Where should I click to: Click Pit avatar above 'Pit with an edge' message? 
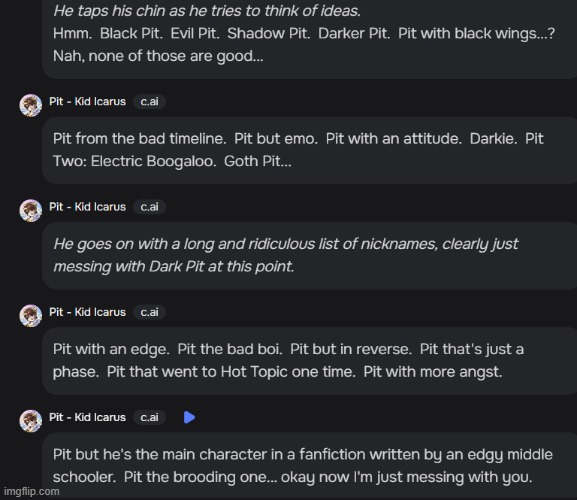pyautogui.click(x=31, y=316)
